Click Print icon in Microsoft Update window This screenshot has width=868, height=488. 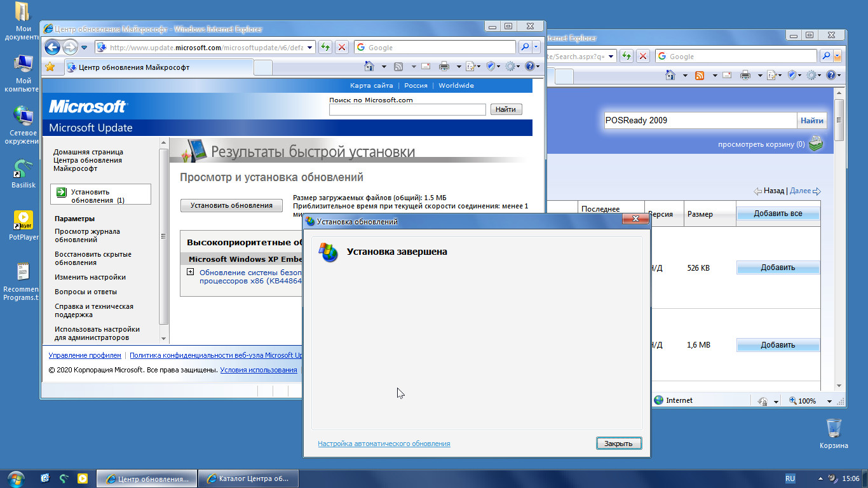pos(444,66)
